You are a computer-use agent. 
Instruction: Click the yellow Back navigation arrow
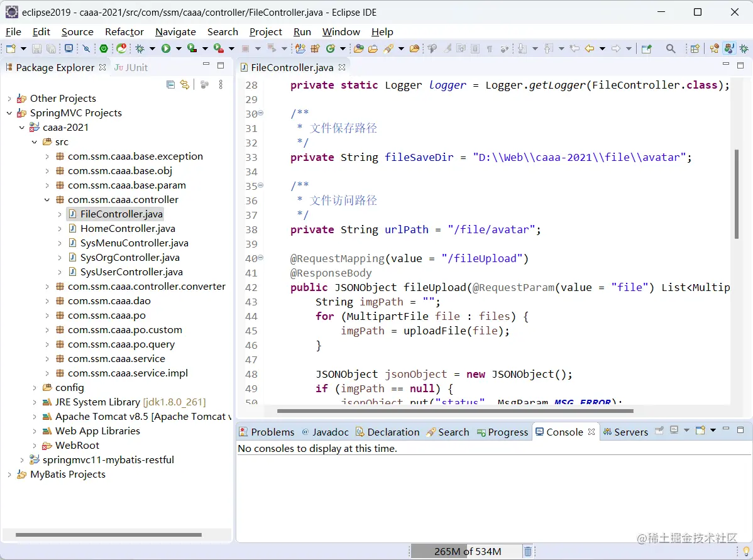[589, 48]
